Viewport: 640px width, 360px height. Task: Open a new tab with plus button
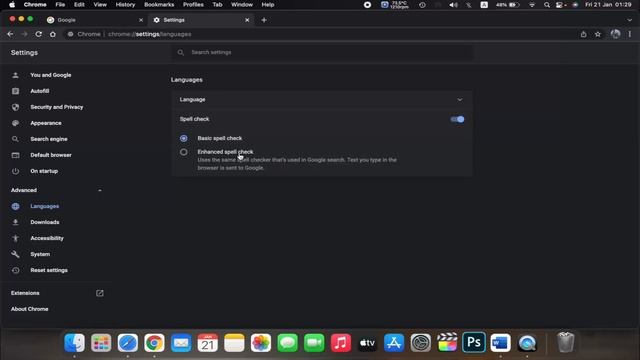(x=264, y=20)
